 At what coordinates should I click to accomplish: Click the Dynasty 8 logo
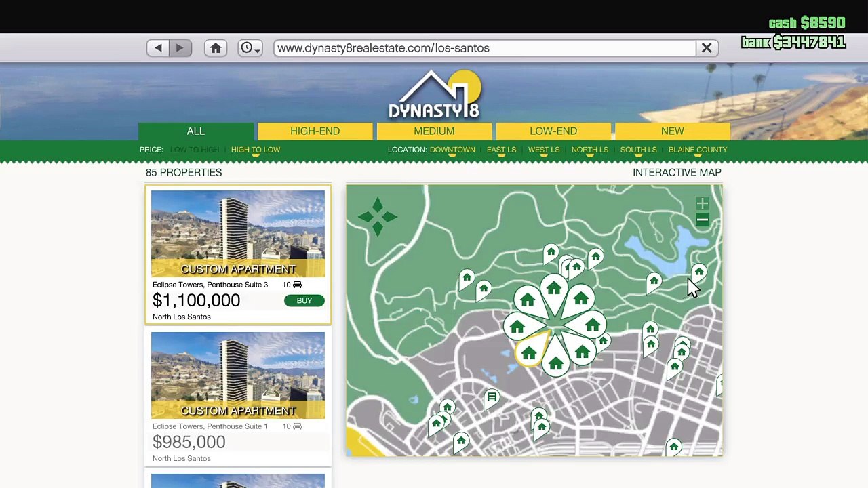pyautogui.click(x=434, y=95)
